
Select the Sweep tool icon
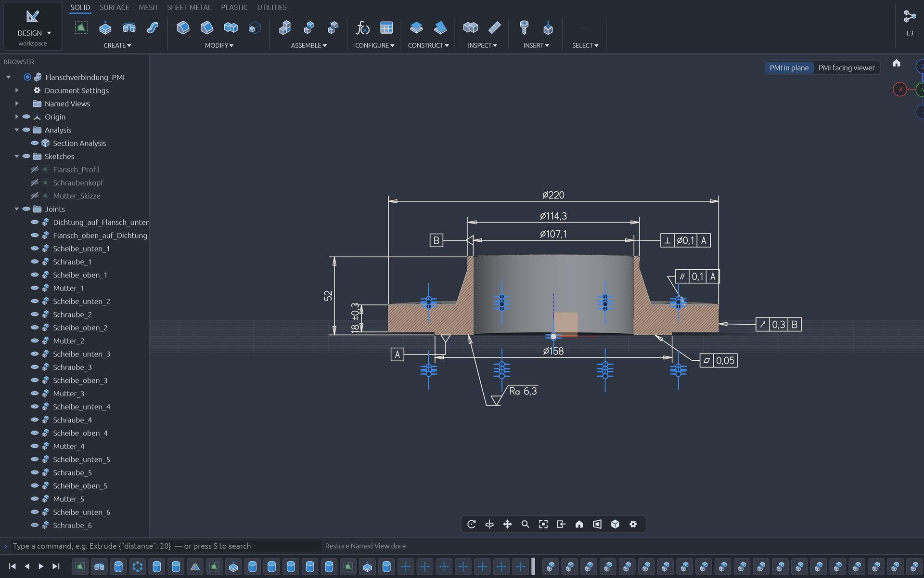point(153,28)
